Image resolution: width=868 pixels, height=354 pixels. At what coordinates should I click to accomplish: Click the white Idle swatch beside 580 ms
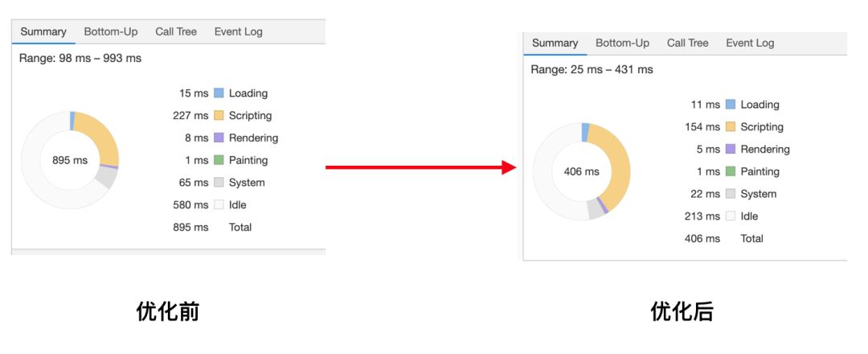[x=219, y=205]
